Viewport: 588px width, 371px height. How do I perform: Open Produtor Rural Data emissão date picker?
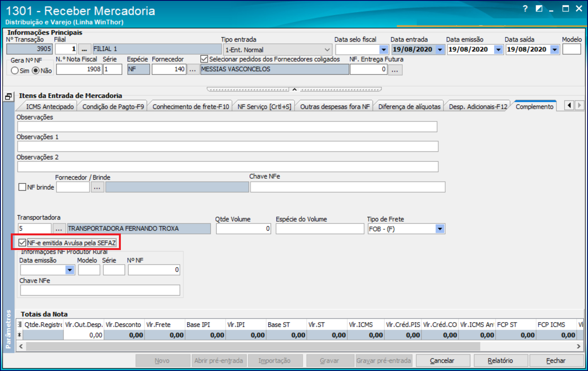69,270
